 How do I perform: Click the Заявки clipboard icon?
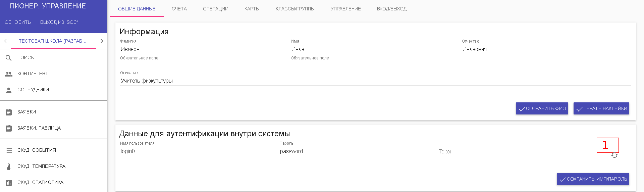9,112
